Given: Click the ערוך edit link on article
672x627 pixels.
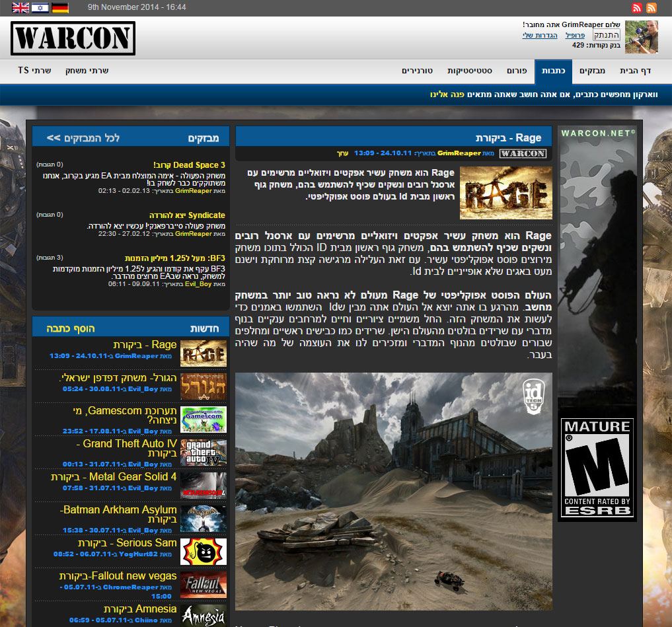Looking at the screenshot, I should [342, 153].
